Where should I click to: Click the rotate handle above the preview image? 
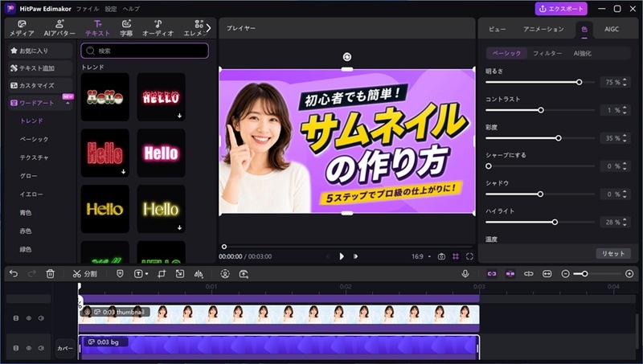[x=347, y=56]
